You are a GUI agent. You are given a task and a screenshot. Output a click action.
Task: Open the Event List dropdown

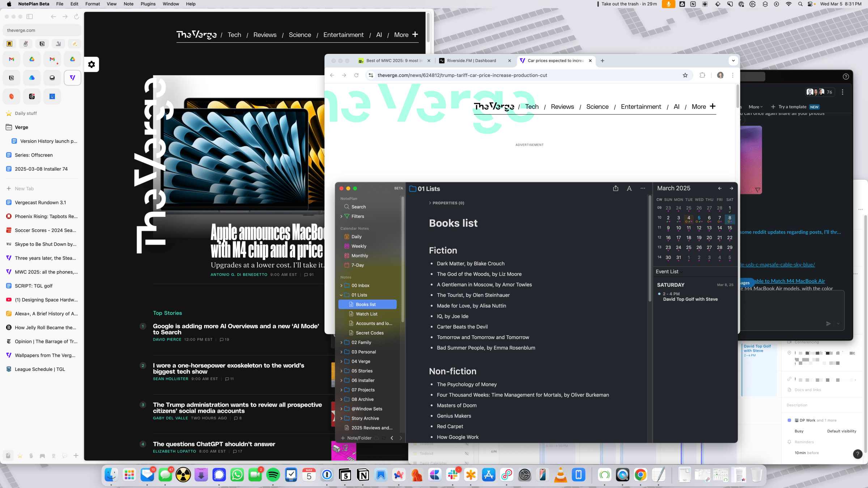point(669,271)
